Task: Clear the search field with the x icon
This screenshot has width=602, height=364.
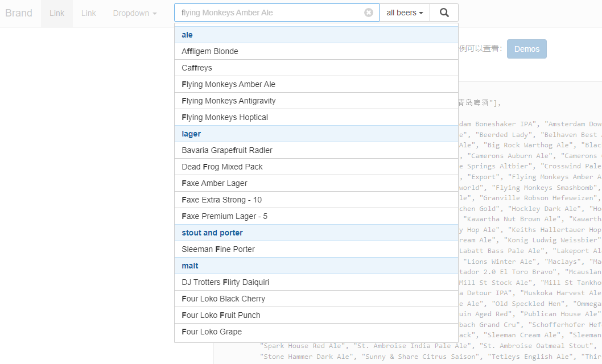Action: pyautogui.click(x=369, y=13)
